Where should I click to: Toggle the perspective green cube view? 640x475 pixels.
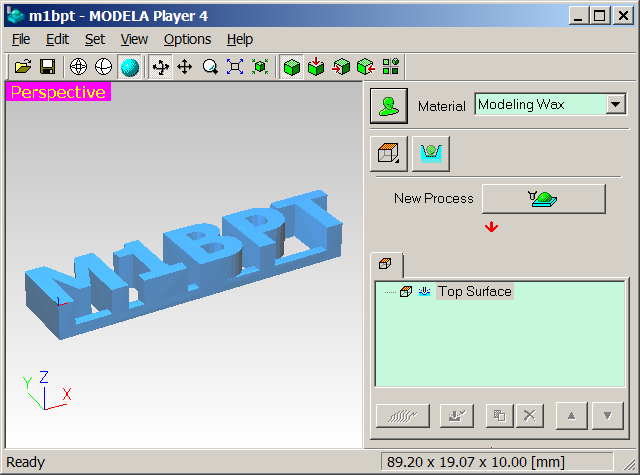[291, 67]
